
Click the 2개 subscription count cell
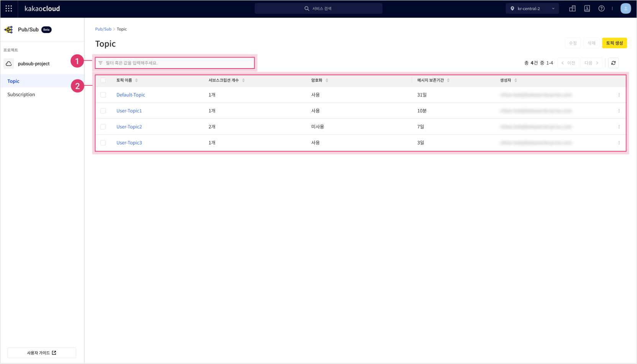point(212,127)
